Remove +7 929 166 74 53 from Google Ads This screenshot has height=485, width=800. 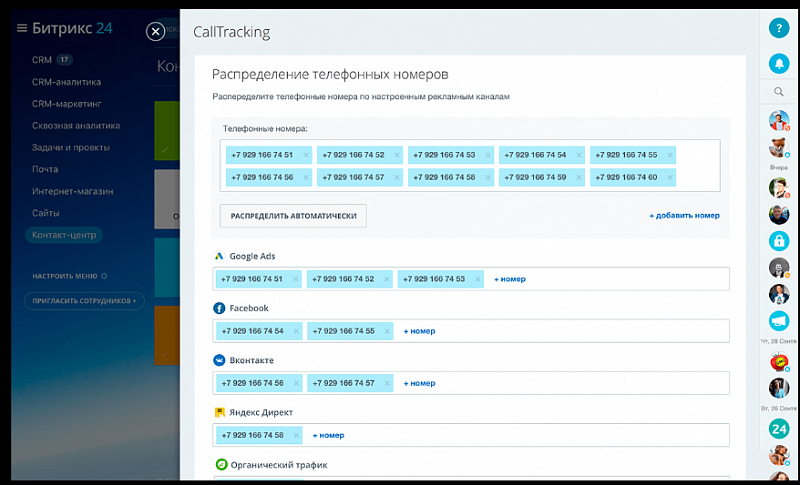(477, 279)
